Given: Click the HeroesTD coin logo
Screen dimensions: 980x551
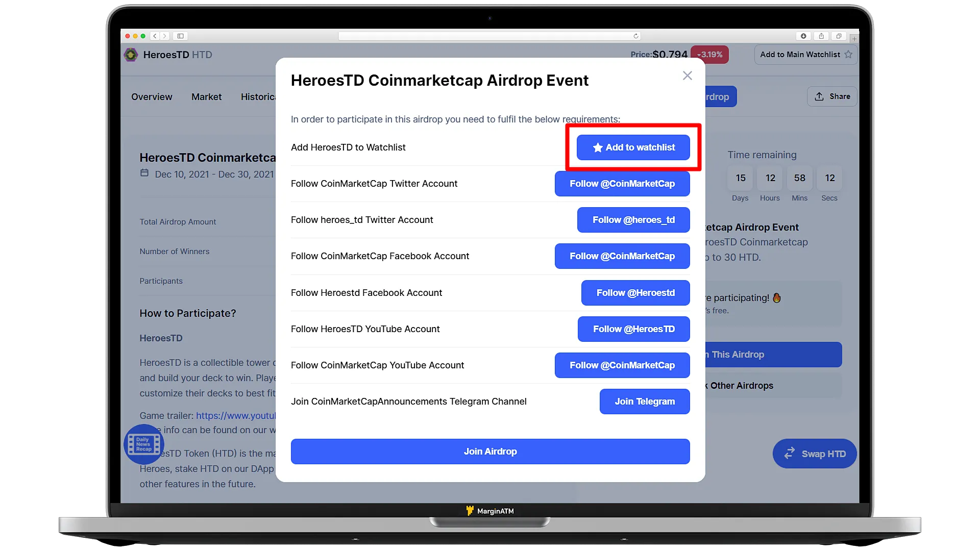Looking at the screenshot, I should [131, 55].
